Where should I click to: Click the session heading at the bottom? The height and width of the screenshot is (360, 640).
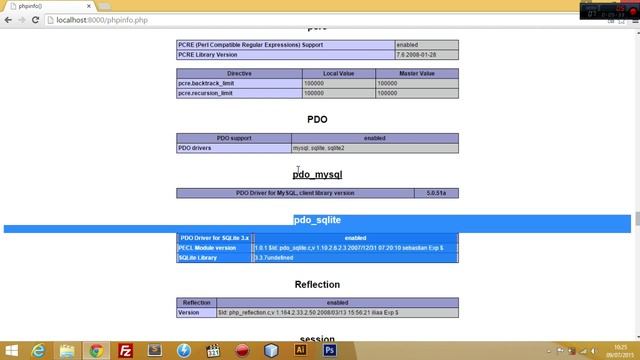(317, 338)
